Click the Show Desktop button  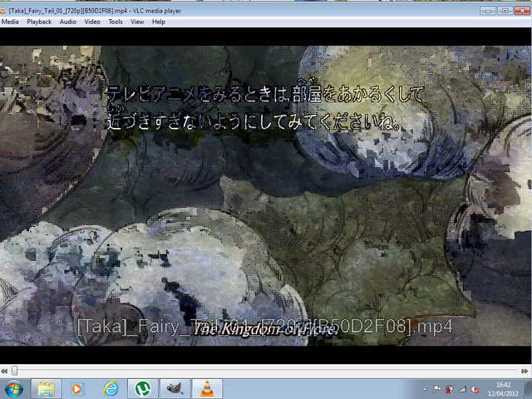click(x=529, y=389)
